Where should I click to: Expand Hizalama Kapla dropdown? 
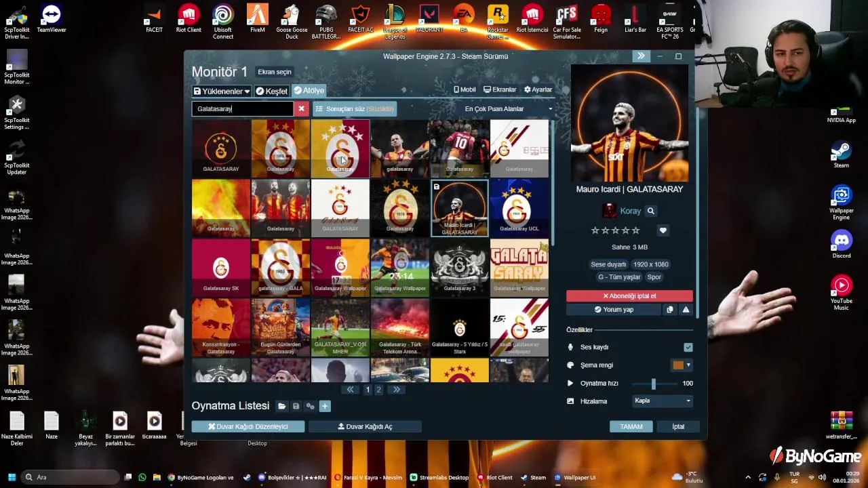click(662, 401)
